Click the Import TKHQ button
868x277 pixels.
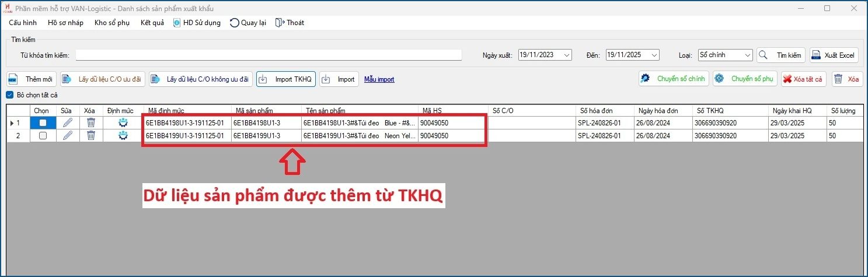[x=286, y=79]
